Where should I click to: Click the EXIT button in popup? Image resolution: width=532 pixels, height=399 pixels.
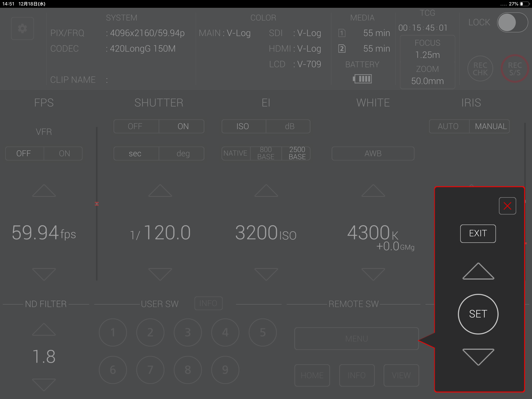478,233
